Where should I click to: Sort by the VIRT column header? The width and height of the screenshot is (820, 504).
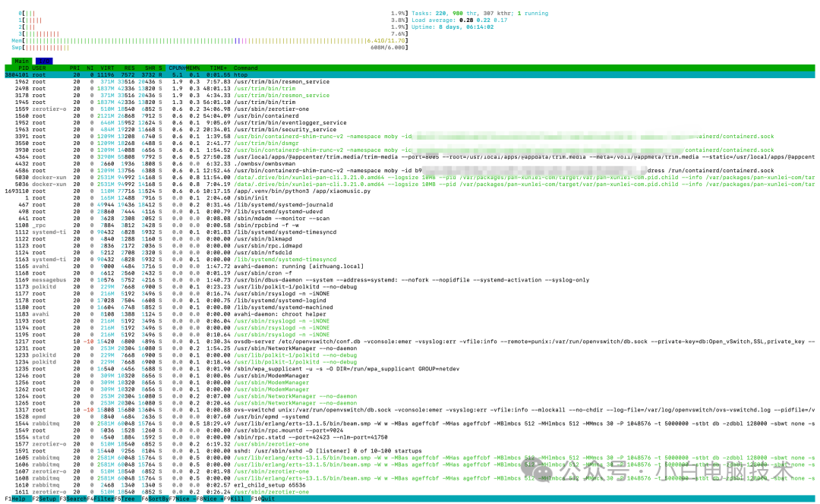click(107, 68)
